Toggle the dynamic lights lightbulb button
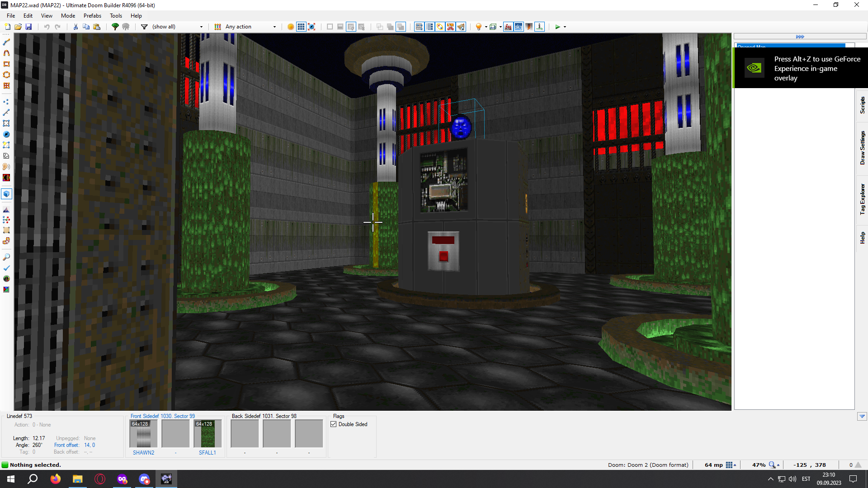Image resolution: width=868 pixels, height=488 pixels. pyautogui.click(x=479, y=27)
